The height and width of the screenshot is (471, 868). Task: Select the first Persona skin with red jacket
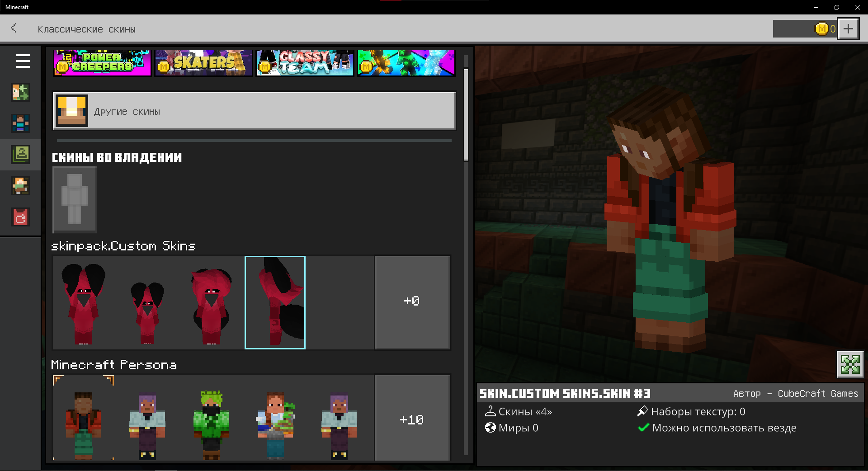pos(83,418)
